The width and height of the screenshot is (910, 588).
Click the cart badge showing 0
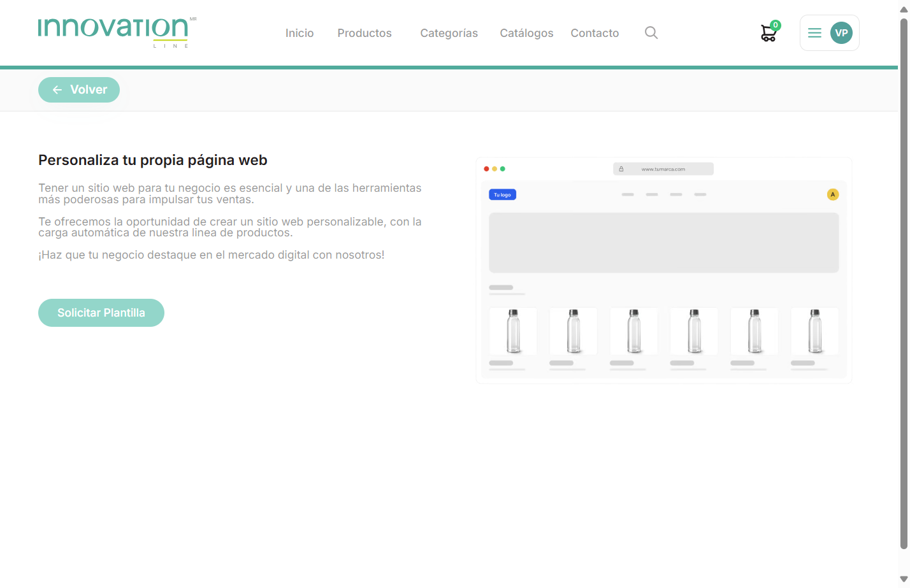click(775, 25)
